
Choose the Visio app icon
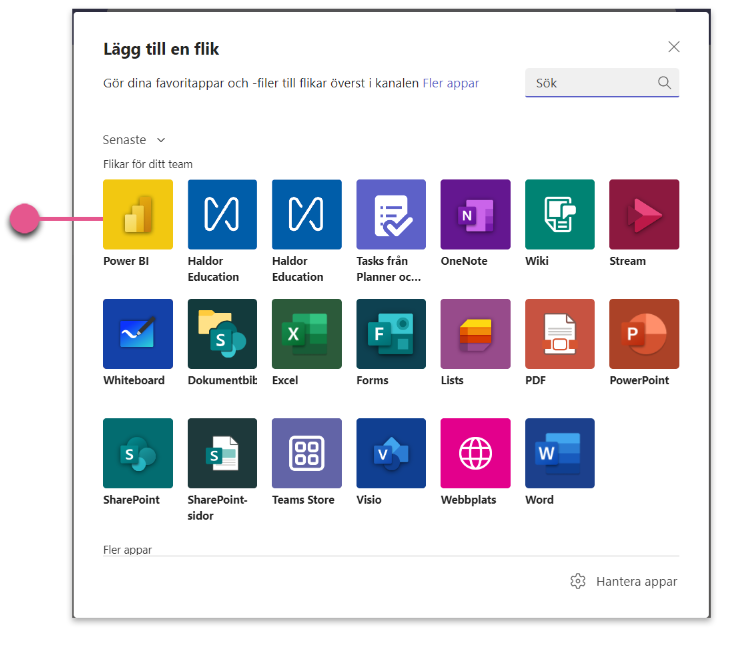tap(391, 453)
